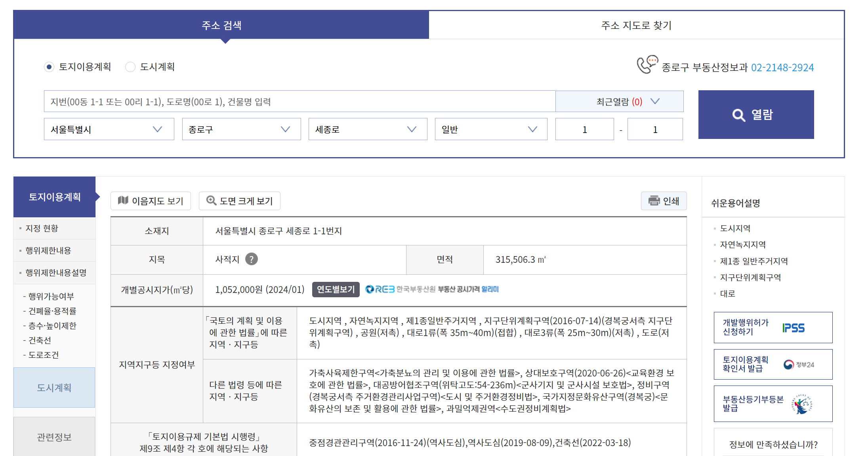The width and height of the screenshot is (868, 456).
Task: Open the 종로구 district dropdown
Action: click(241, 129)
